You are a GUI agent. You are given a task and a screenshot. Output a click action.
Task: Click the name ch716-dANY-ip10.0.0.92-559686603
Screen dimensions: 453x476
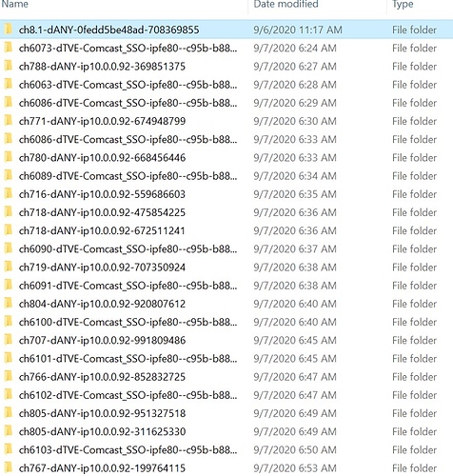click(x=102, y=194)
